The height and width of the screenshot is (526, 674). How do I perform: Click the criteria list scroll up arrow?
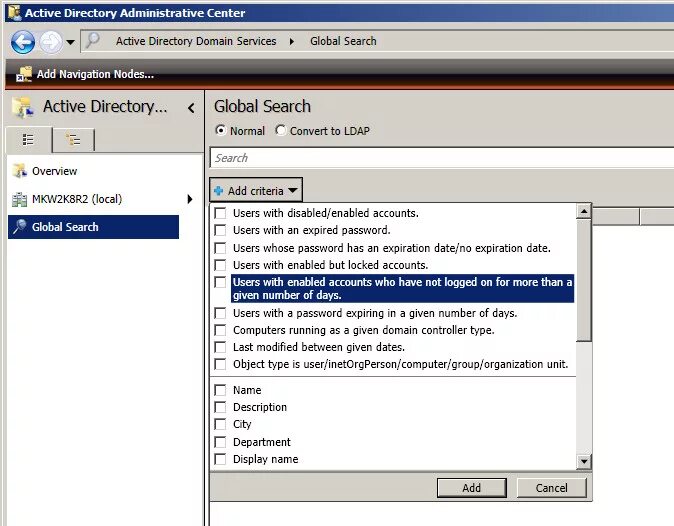tap(584, 211)
